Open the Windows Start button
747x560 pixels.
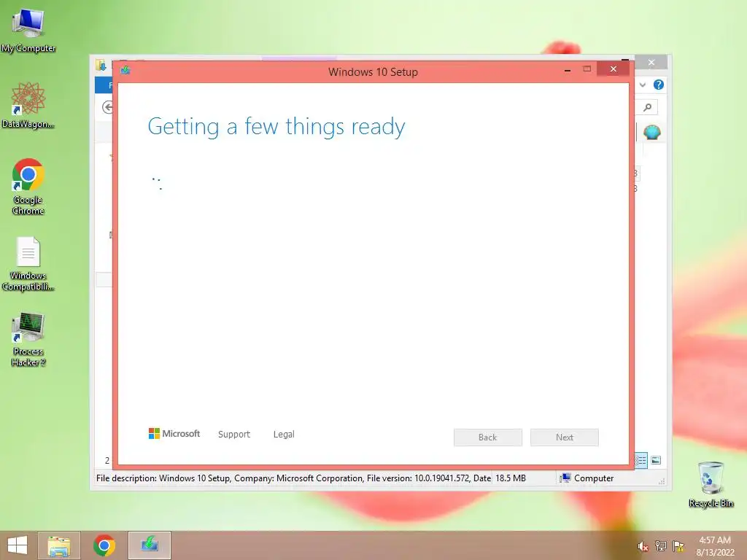[x=18, y=545]
